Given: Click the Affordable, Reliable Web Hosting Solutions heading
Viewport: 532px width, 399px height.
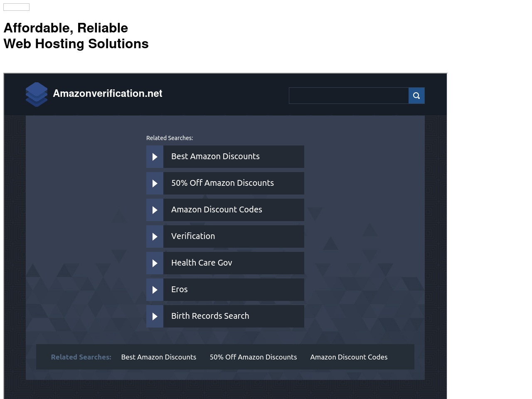Looking at the screenshot, I should point(76,36).
